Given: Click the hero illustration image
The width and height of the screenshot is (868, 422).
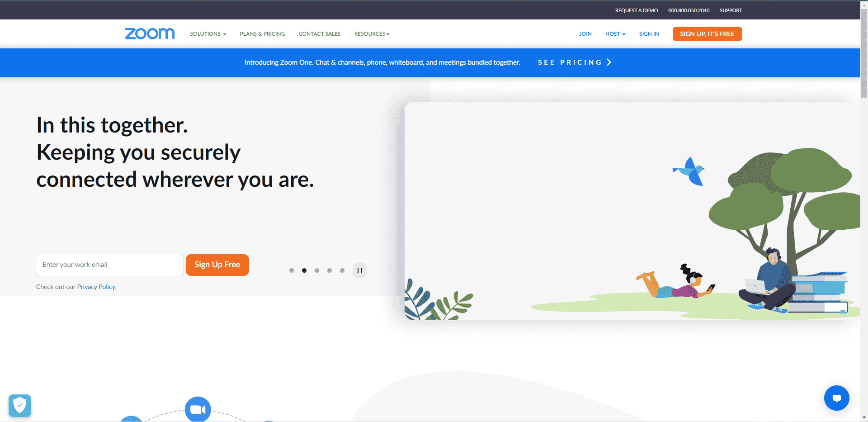Looking at the screenshot, I should 632,211.
